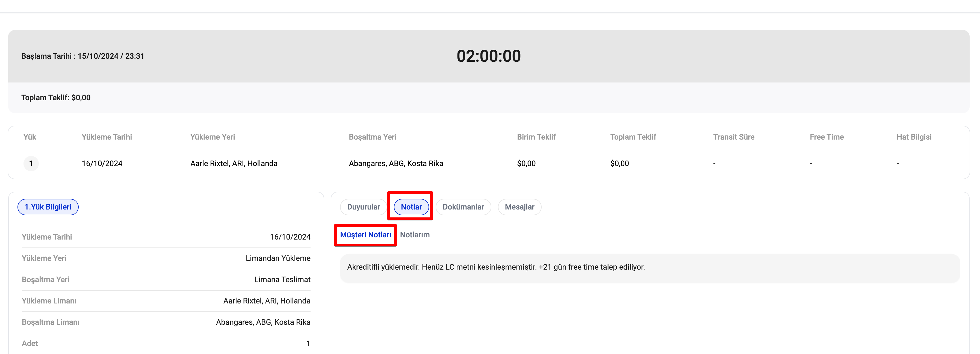Click the Birim Teklif $0,00 value in row
This screenshot has width=980, height=354.
(526, 163)
